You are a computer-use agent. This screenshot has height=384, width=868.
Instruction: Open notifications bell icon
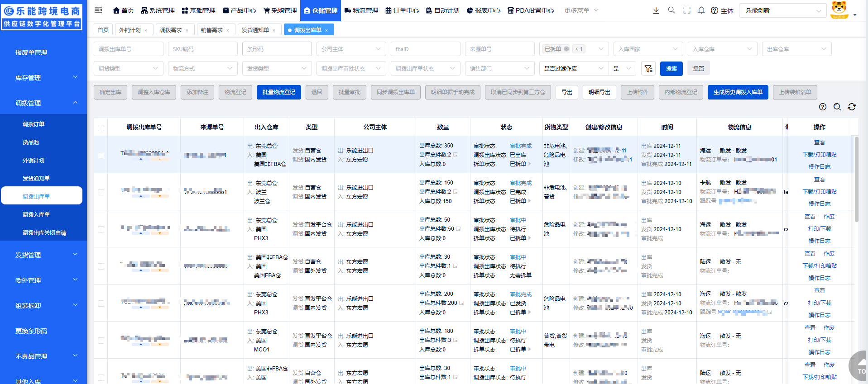pos(701,10)
